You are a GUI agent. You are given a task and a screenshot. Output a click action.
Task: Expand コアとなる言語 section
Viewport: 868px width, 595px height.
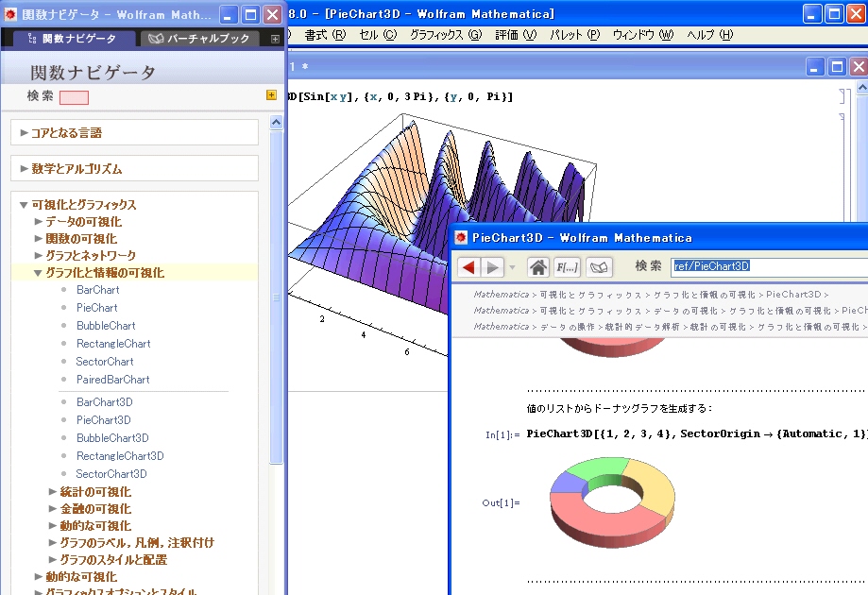point(24,132)
